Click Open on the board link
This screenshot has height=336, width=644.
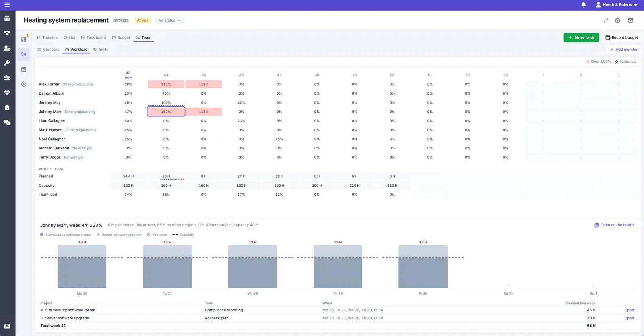click(x=614, y=225)
